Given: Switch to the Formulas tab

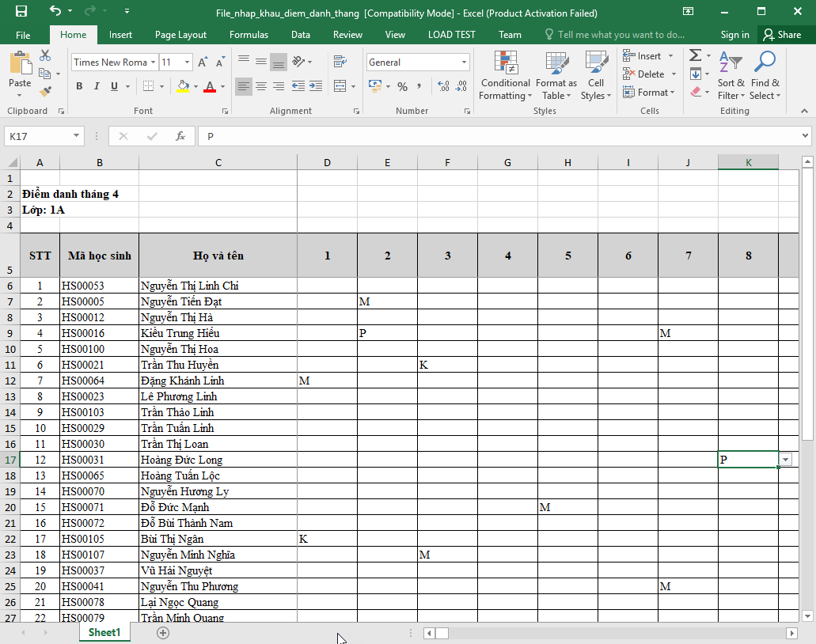Looking at the screenshot, I should (249, 34).
